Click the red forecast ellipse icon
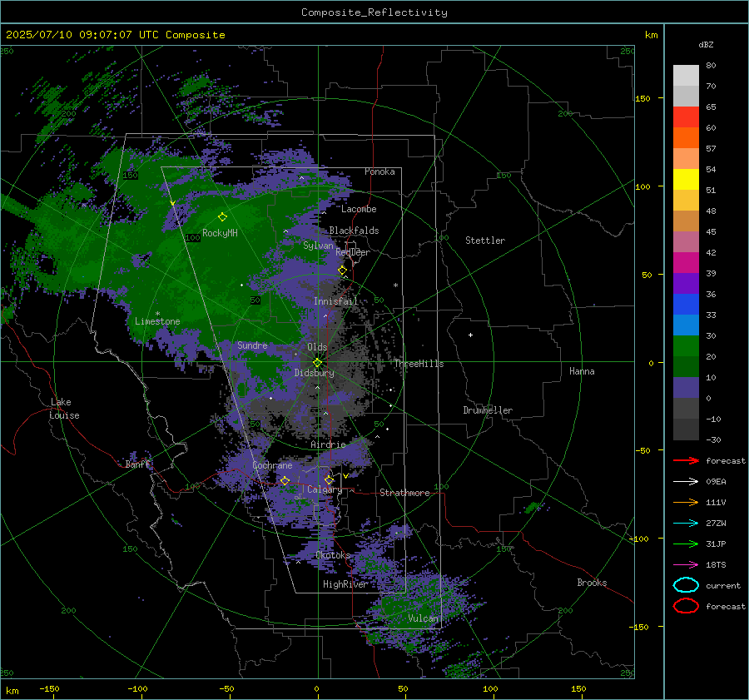749x700 pixels. coord(686,606)
